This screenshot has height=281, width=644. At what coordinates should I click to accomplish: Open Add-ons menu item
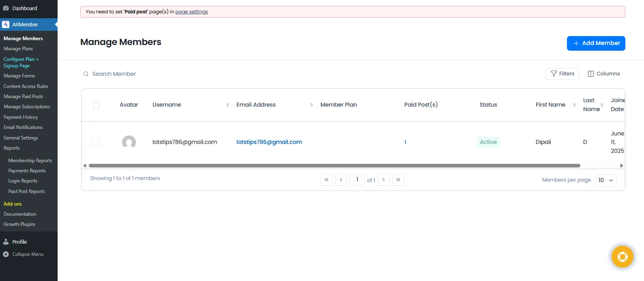click(13, 204)
